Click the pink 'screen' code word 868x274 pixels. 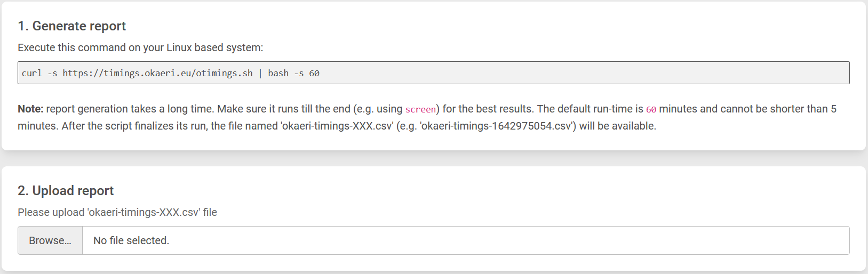(420, 109)
